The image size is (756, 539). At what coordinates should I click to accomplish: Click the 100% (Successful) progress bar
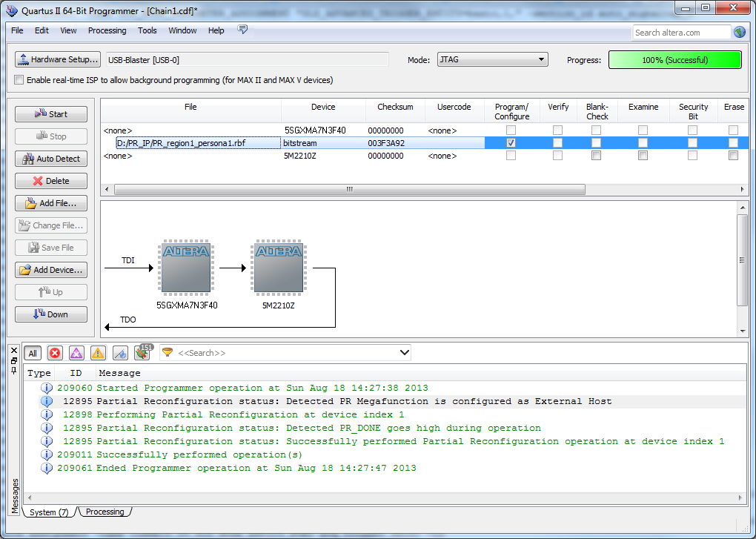(674, 60)
